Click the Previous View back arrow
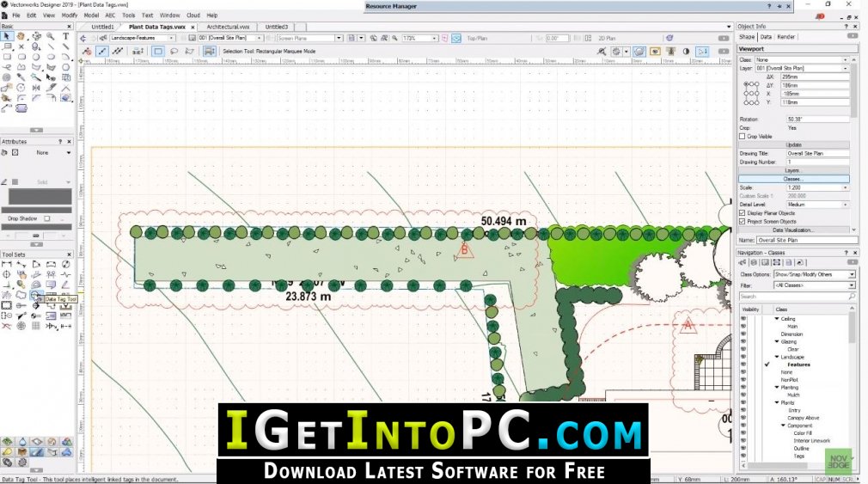This screenshot has width=868, height=484. (83, 38)
